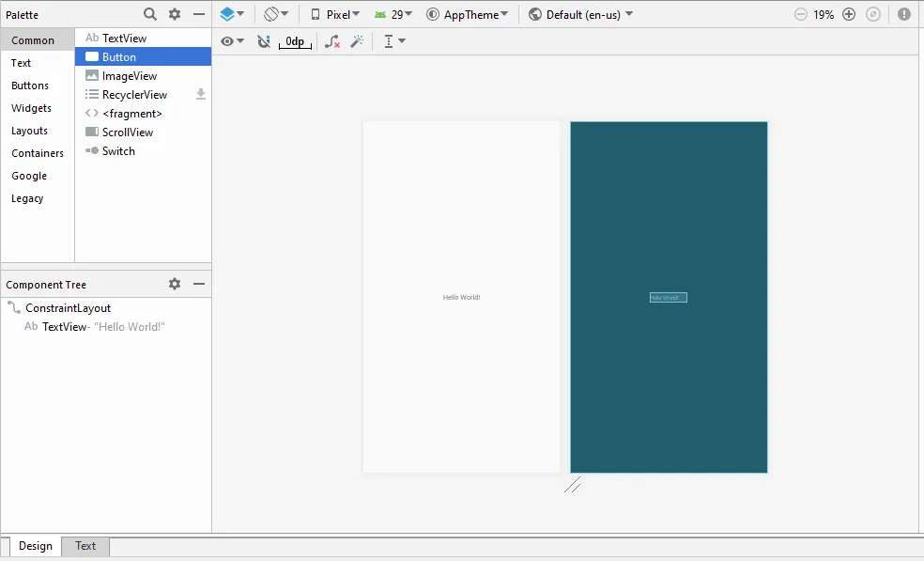Select Legacy palette category
The image size is (924, 561).
(38, 198)
